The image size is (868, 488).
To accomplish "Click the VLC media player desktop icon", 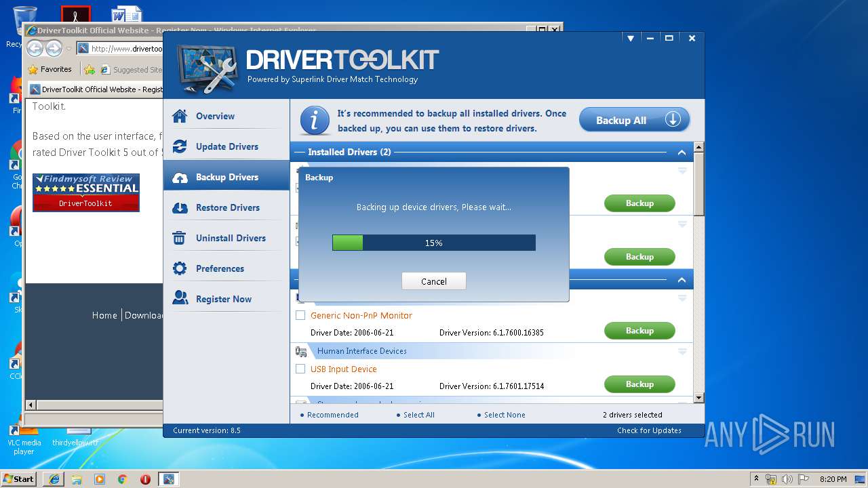I will (x=24, y=439).
